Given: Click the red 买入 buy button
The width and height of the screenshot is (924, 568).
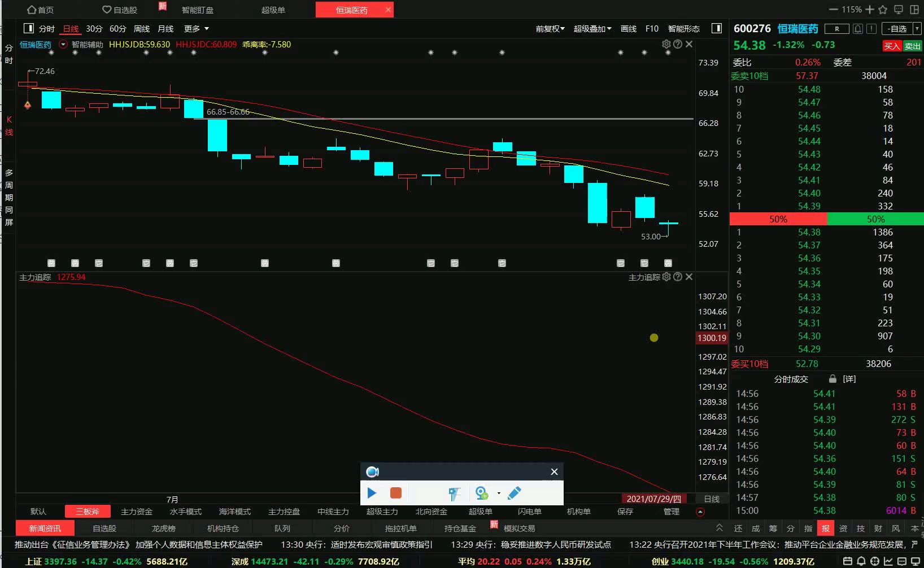Looking at the screenshot, I should (x=892, y=46).
